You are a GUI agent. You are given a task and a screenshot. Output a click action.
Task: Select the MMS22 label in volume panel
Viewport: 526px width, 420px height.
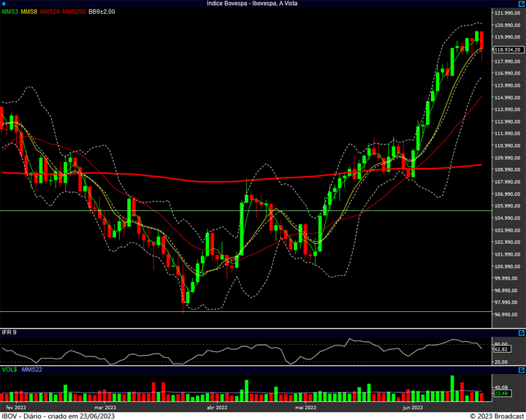32,370
